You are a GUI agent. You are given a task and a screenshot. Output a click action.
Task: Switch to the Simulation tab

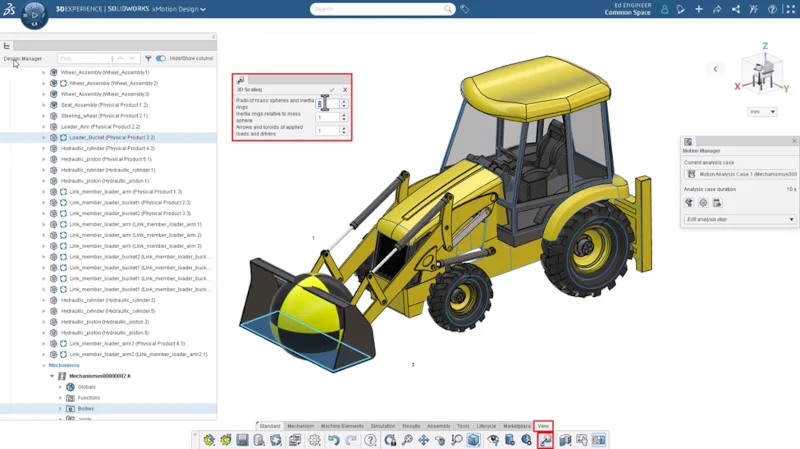click(x=383, y=426)
